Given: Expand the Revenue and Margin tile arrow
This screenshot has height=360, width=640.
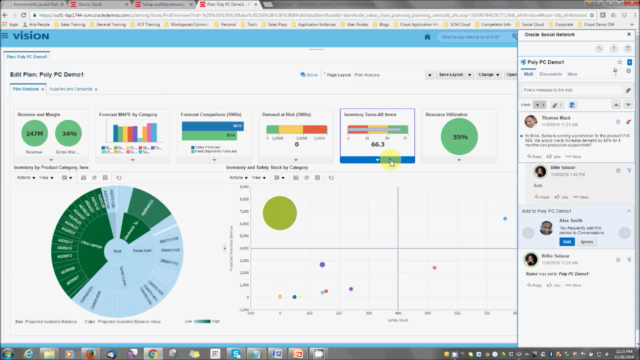Looking at the screenshot, I should (x=51, y=160).
